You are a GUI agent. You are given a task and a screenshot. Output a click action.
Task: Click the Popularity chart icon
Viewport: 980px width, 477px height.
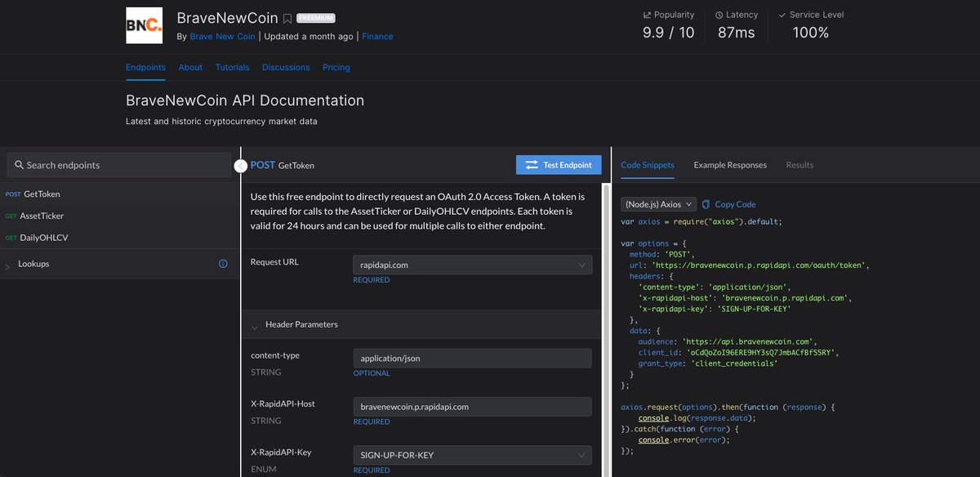click(x=648, y=15)
